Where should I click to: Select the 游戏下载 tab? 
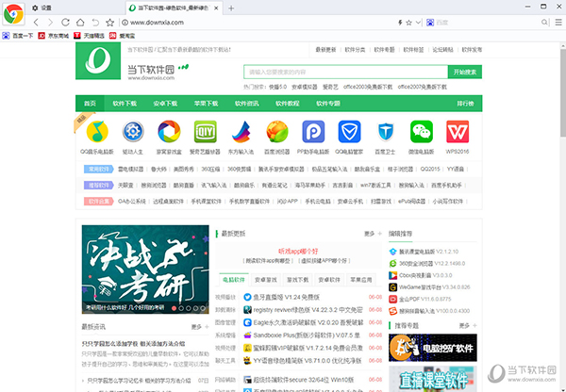coord(297,280)
